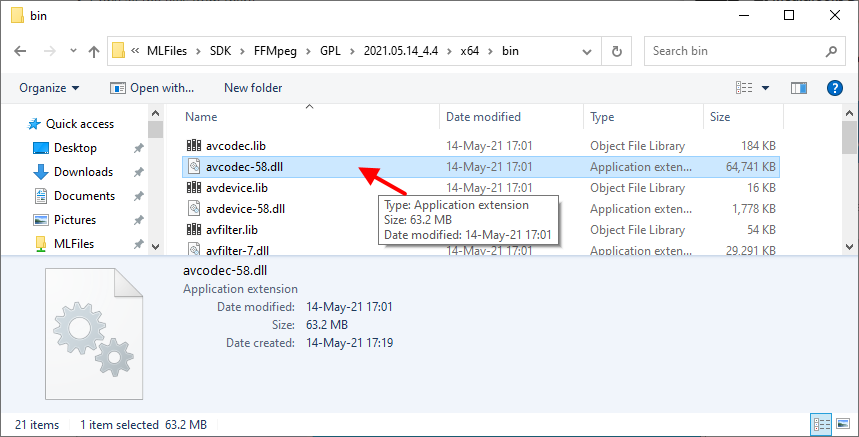Click the 184 KB size cell
Viewport: 859px width, 437px height.
point(758,146)
